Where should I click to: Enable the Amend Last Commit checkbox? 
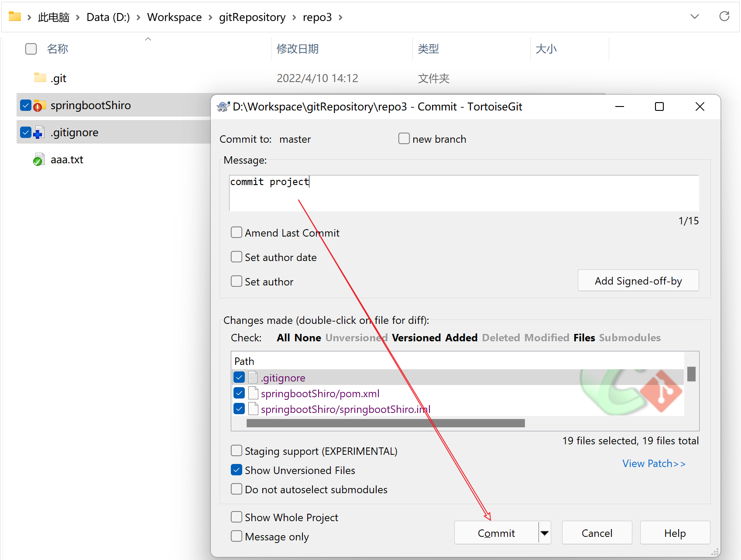[237, 233]
